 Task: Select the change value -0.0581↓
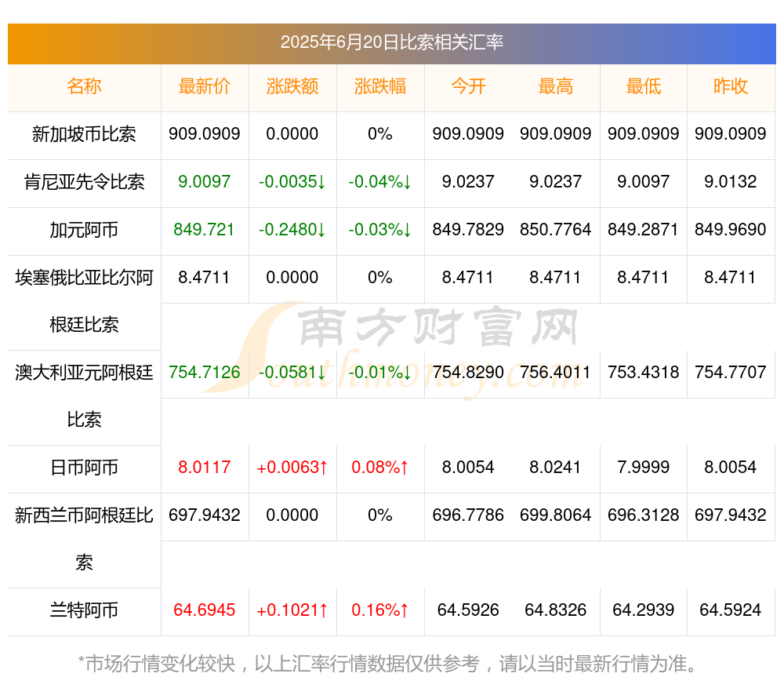pyautogui.click(x=292, y=373)
